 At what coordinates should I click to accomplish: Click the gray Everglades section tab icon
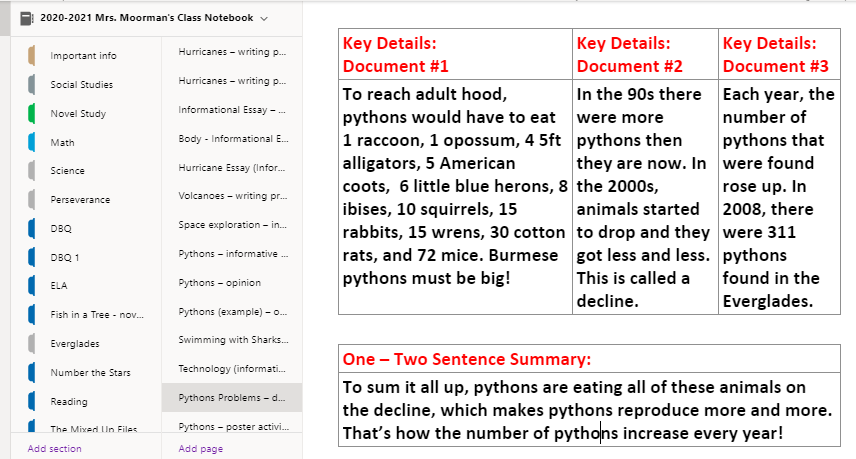coord(32,344)
